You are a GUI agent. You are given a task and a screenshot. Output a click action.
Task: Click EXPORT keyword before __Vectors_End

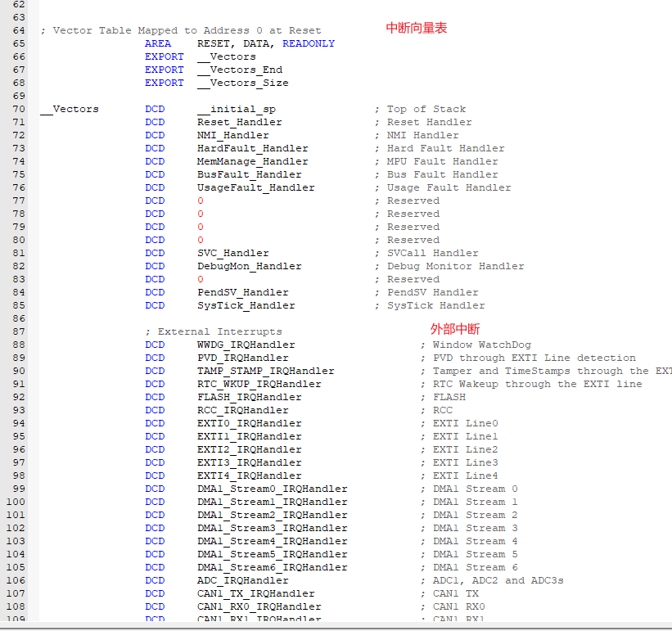coord(165,70)
